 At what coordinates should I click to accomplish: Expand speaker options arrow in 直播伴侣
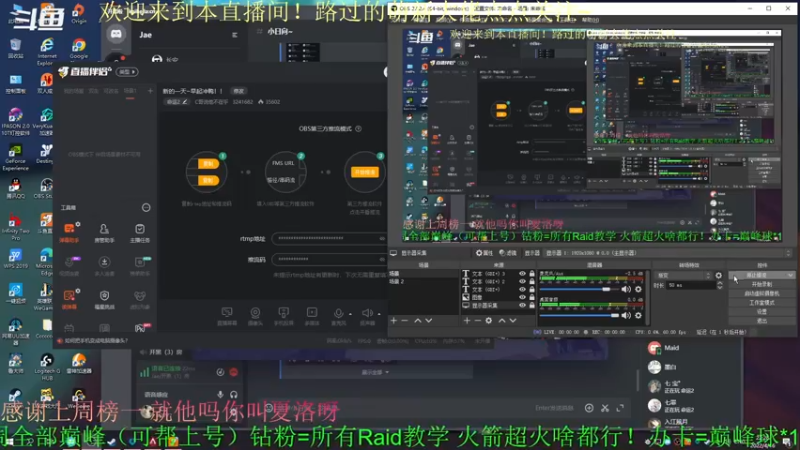tap(379, 314)
